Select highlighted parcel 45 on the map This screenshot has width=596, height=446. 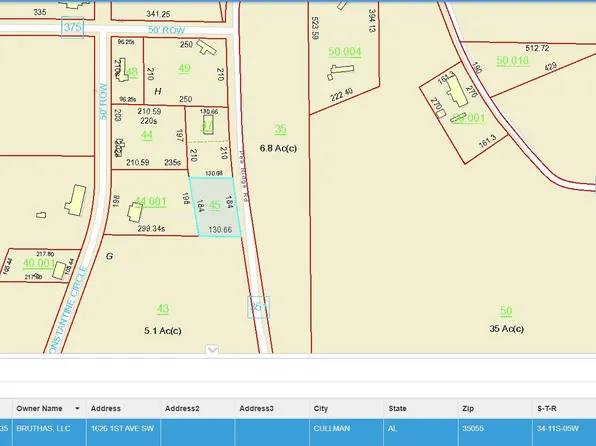[215, 206]
